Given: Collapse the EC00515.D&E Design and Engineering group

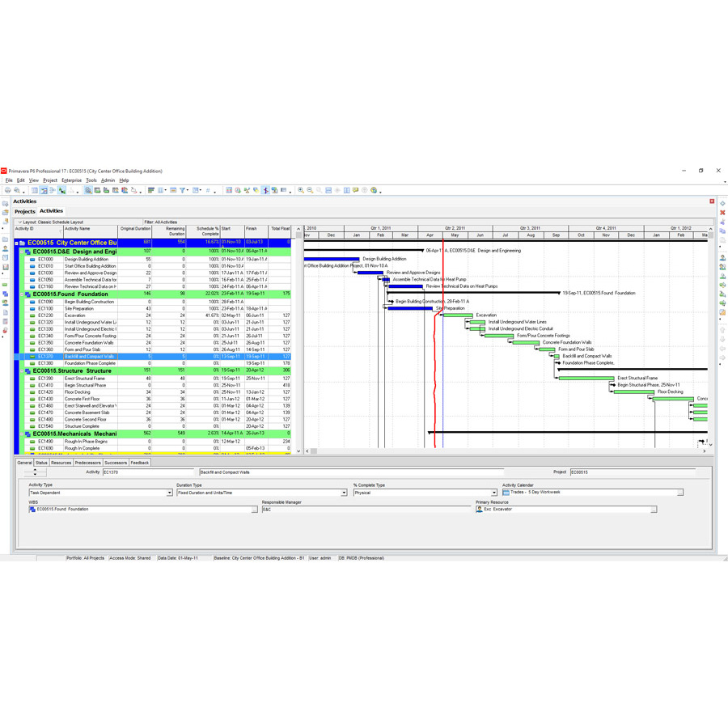Looking at the screenshot, I should click(x=22, y=252).
